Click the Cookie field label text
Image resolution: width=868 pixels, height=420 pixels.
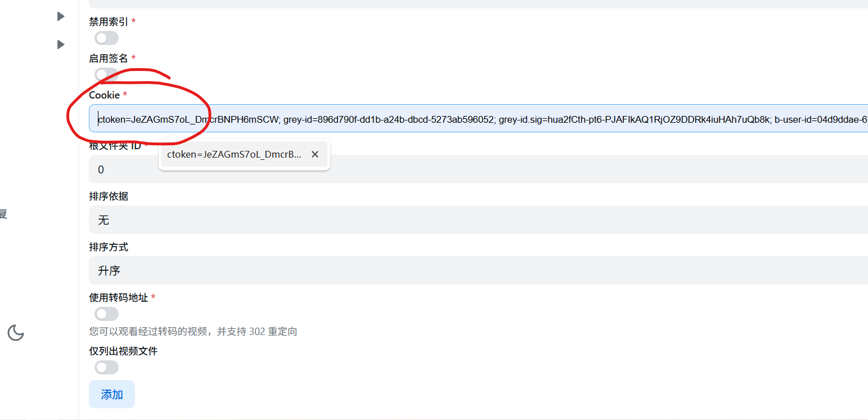point(104,95)
